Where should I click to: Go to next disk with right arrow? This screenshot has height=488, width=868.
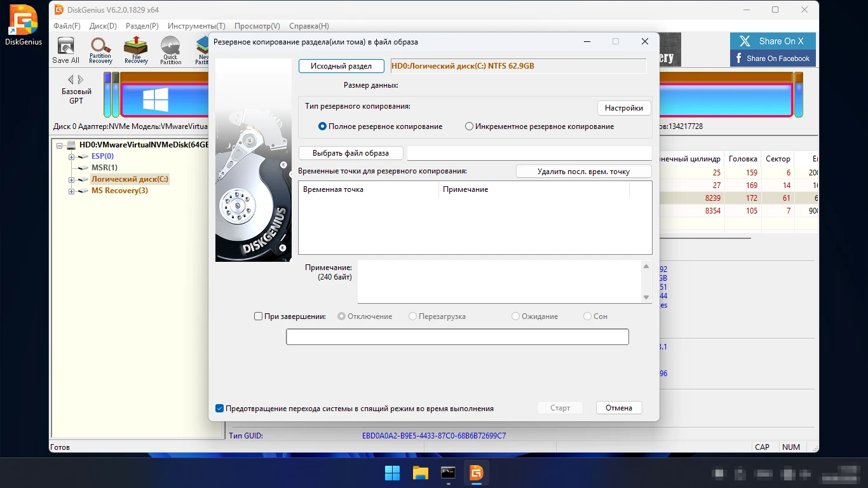click(x=81, y=79)
